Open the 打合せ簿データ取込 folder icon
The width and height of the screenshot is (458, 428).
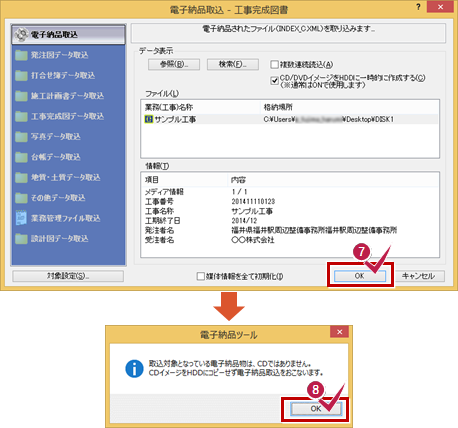coord(21,75)
